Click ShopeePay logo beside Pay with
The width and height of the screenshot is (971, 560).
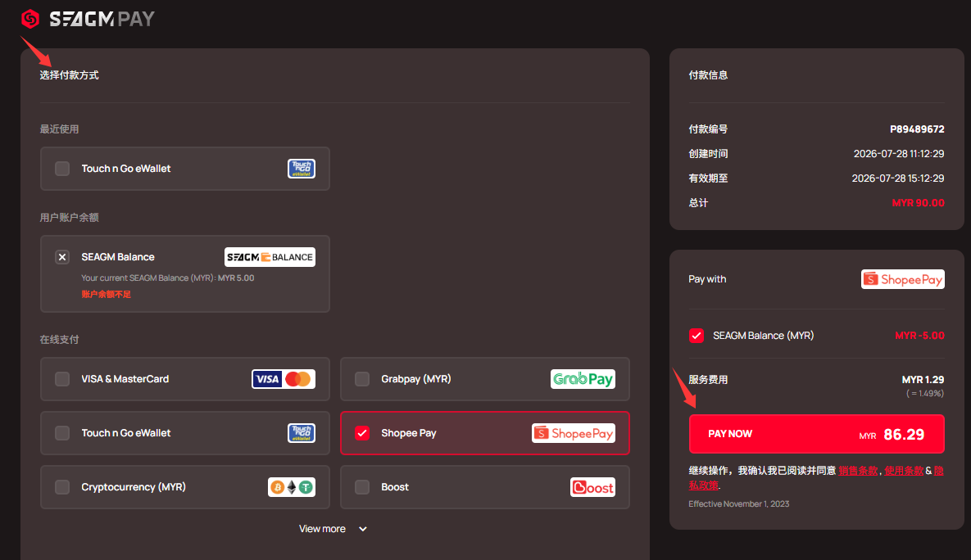click(903, 279)
